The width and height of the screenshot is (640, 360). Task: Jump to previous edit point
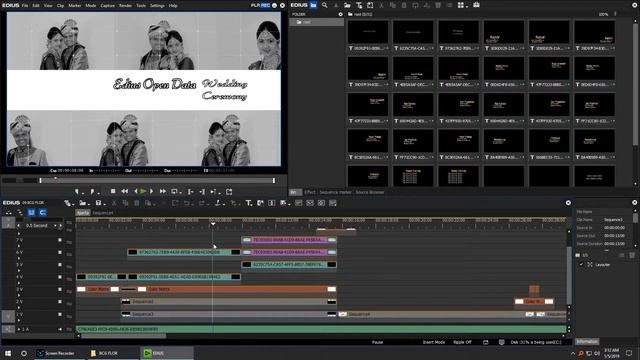coord(191,191)
